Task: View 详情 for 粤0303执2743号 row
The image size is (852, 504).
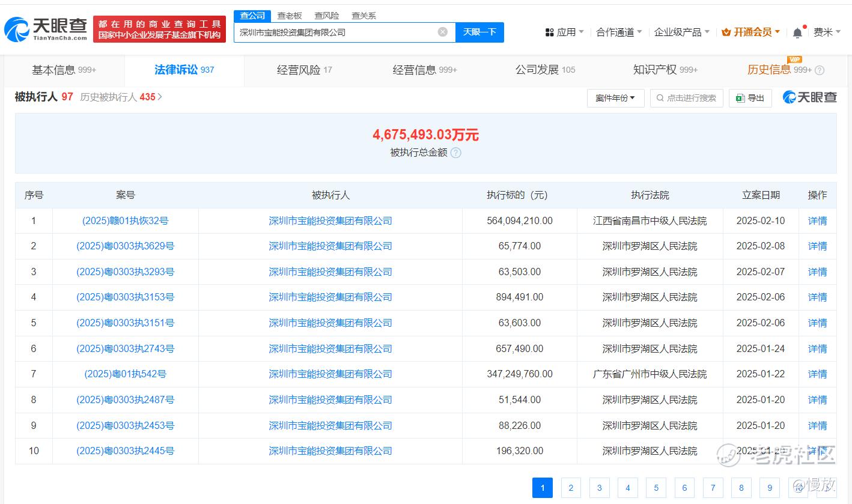Action: coord(817,349)
